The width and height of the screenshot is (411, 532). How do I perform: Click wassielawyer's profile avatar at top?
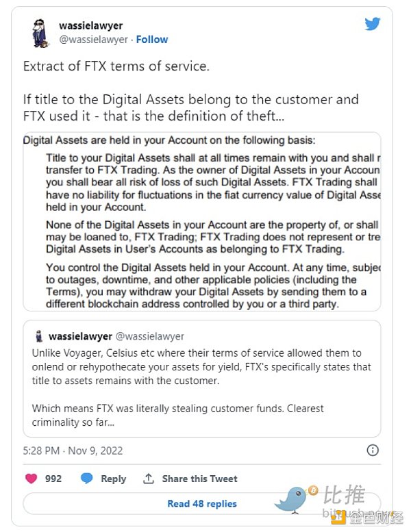(x=40, y=32)
